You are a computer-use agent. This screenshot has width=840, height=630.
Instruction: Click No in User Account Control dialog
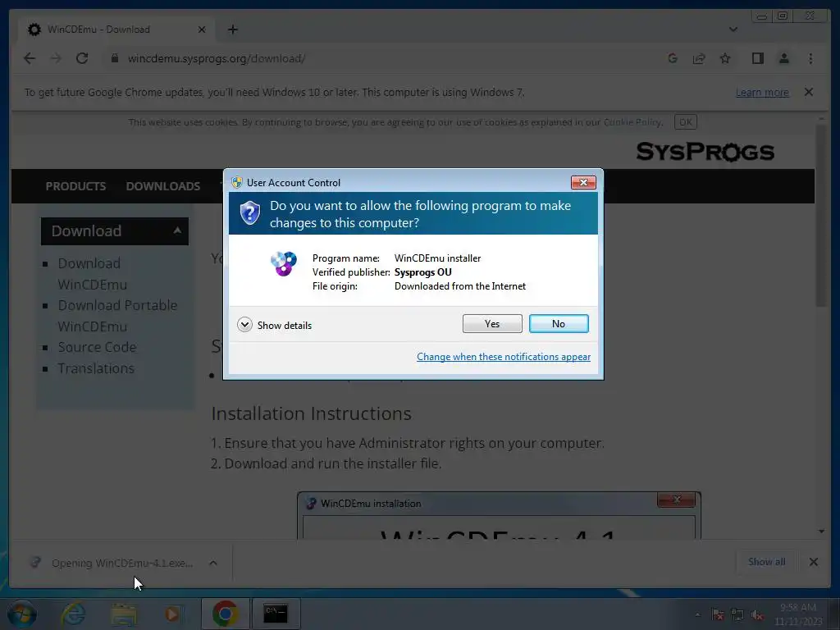pyautogui.click(x=558, y=323)
